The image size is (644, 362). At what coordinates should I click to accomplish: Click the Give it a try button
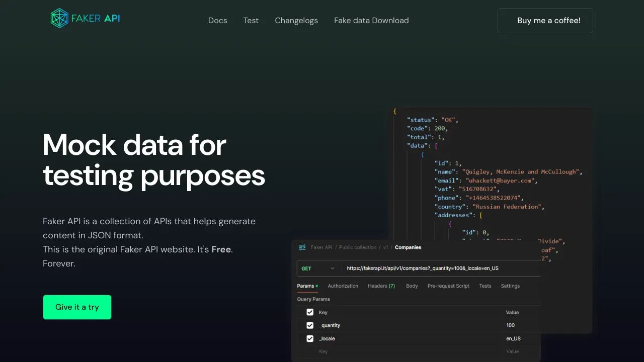pos(77,307)
